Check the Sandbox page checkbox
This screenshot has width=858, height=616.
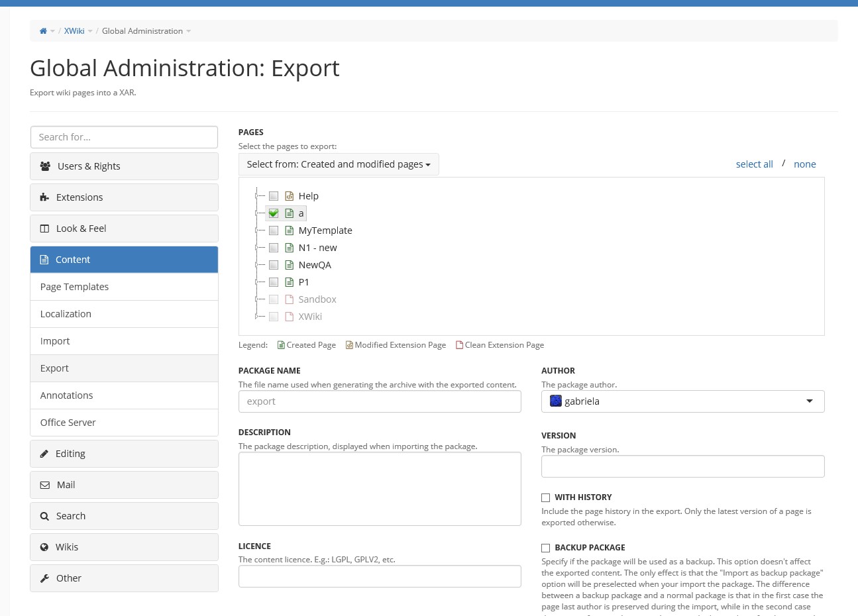point(274,299)
